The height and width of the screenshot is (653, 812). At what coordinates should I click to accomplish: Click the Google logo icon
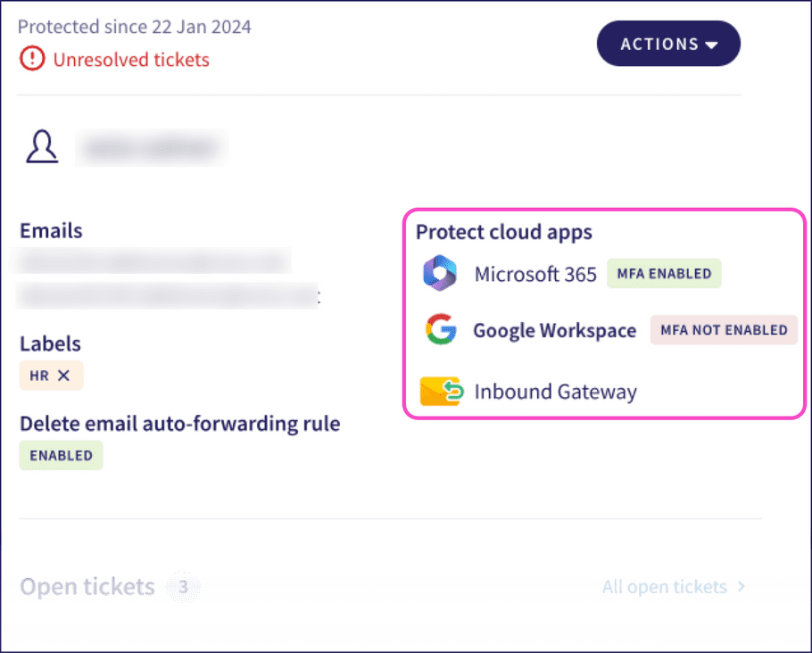pyautogui.click(x=440, y=330)
